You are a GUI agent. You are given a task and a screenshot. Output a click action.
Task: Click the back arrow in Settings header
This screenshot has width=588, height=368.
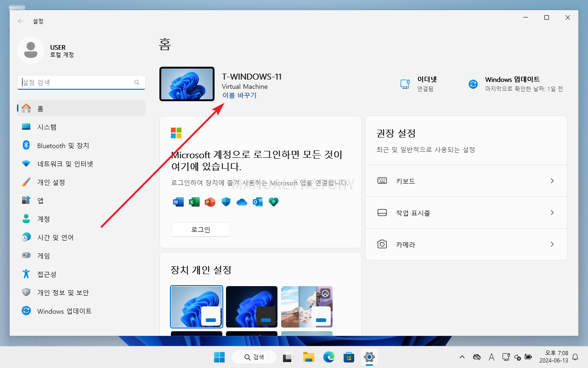(x=20, y=21)
